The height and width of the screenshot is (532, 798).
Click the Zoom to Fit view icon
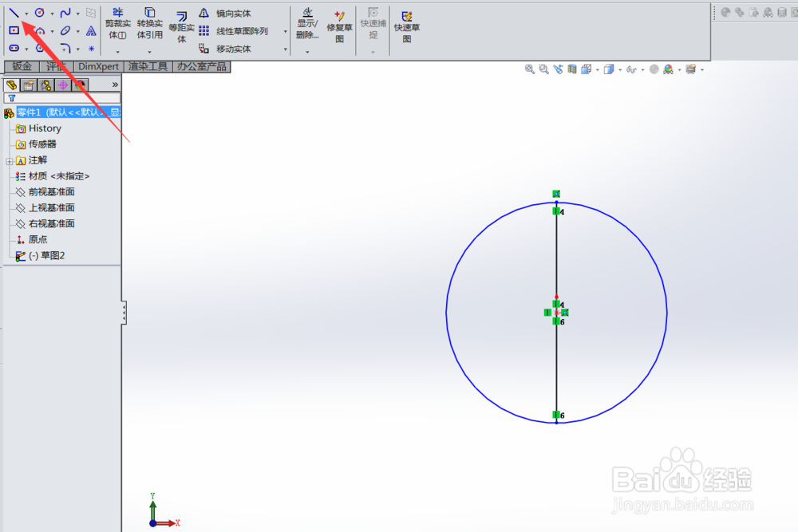click(x=530, y=69)
